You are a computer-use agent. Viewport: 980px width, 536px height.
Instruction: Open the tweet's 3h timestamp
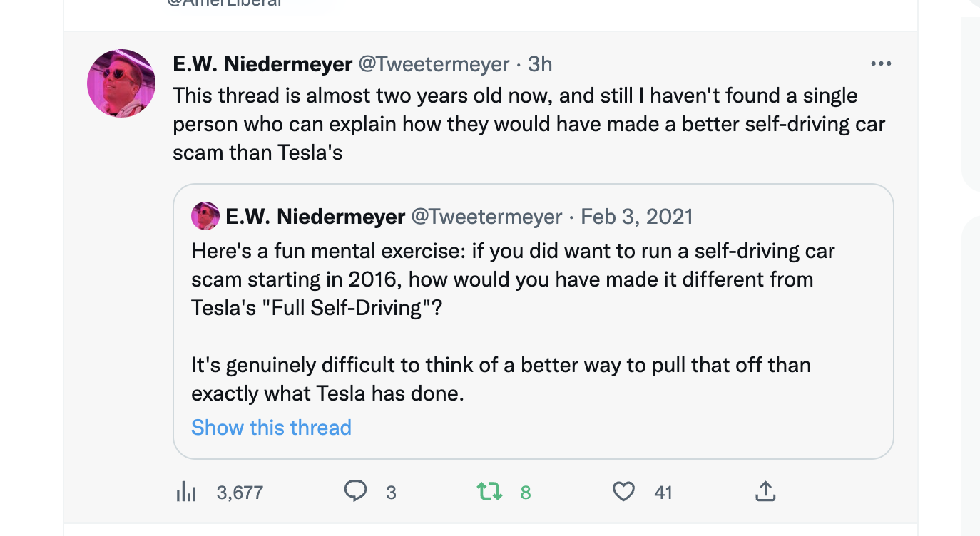[x=540, y=64]
